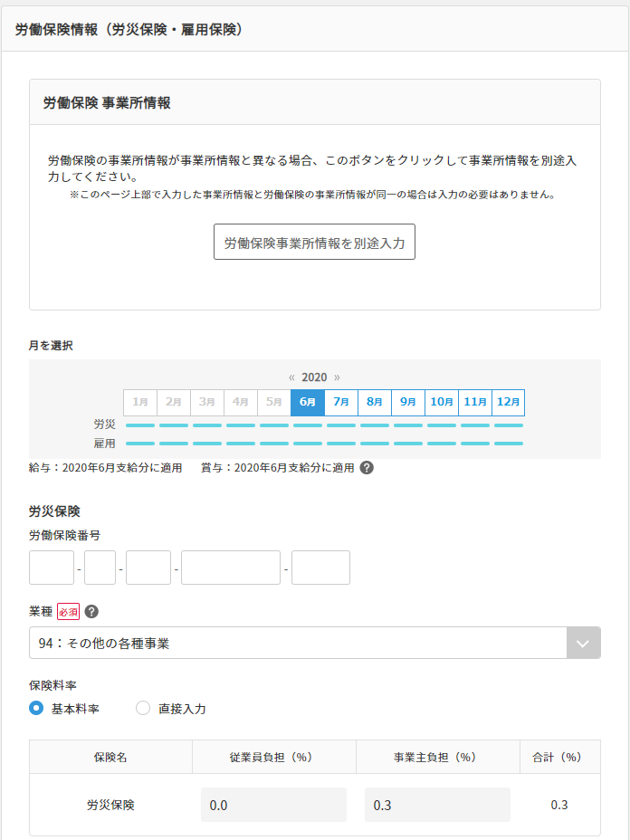Select the 基本料率 radio button
This screenshot has height=840, width=630.
(37, 708)
